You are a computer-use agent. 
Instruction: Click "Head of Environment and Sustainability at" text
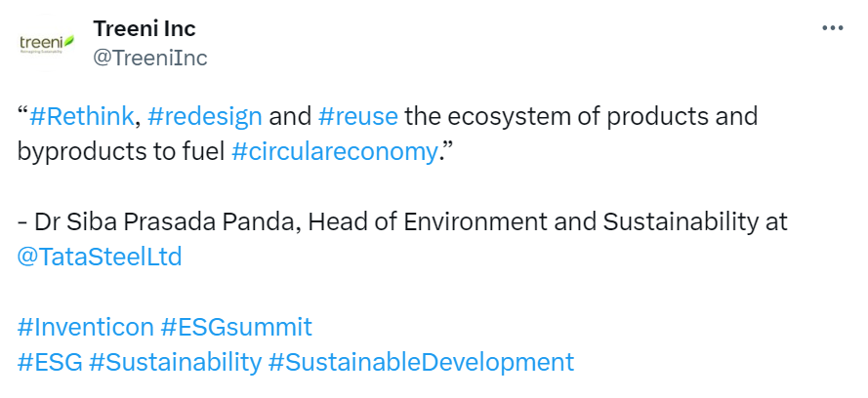click(x=548, y=222)
